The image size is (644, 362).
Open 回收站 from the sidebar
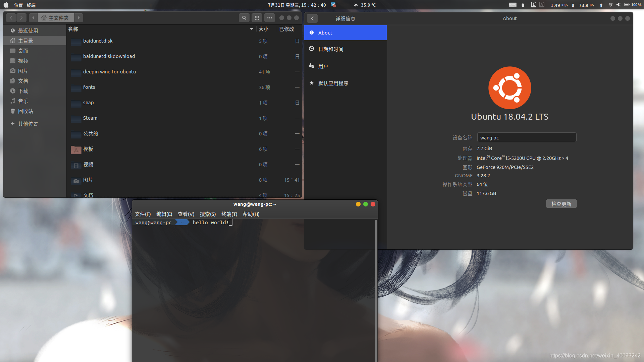[35, 111]
